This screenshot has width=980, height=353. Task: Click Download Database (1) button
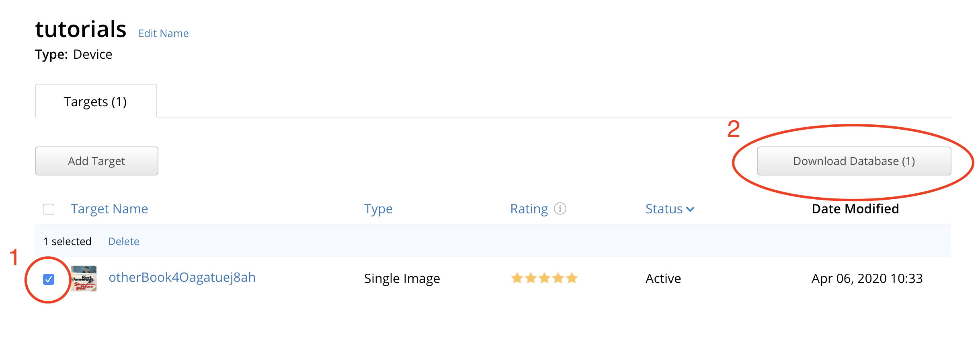point(854,161)
